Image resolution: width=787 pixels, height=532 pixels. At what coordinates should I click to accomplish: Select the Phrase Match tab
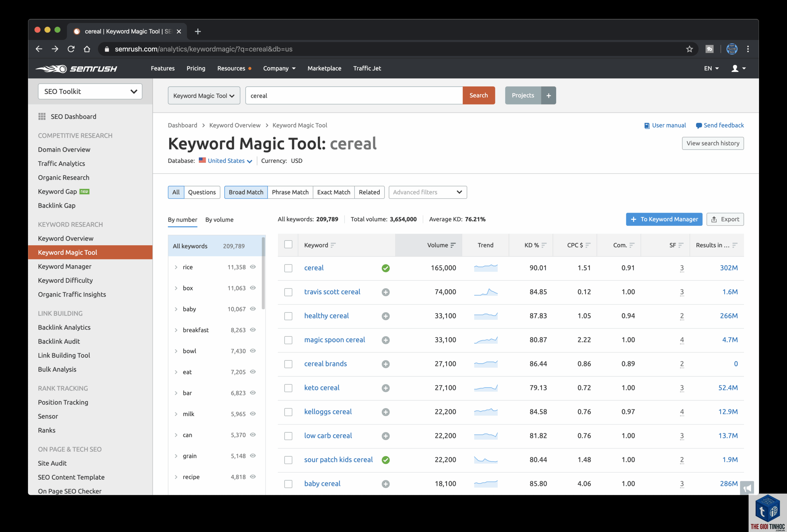point(290,192)
